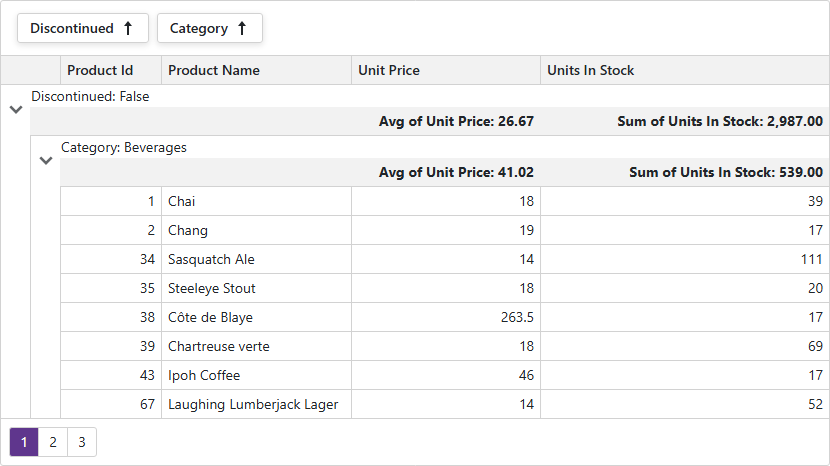
Task: Select the Chai product row
Action: [x=445, y=201]
